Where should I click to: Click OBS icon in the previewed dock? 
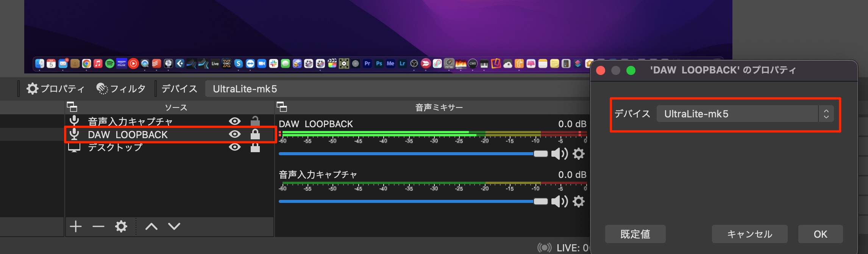(414, 64)
